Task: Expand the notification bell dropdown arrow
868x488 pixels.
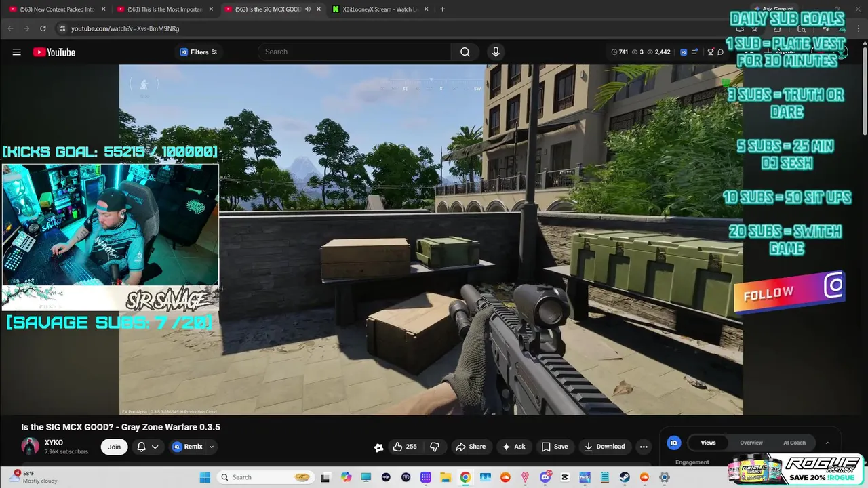Action: pos(155,447)
